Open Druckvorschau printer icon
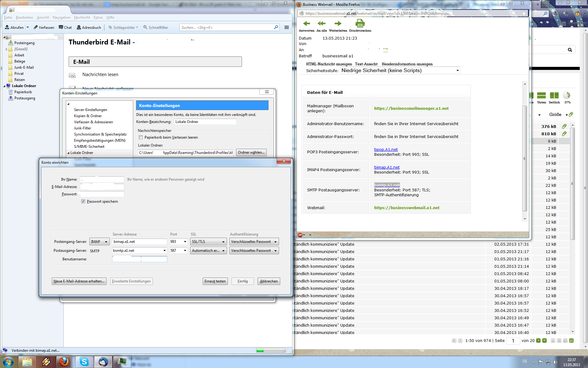 click(x=360, y=24)
